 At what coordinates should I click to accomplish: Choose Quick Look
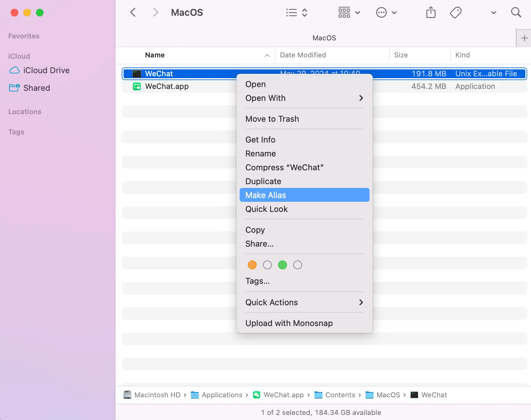[305, 209]
